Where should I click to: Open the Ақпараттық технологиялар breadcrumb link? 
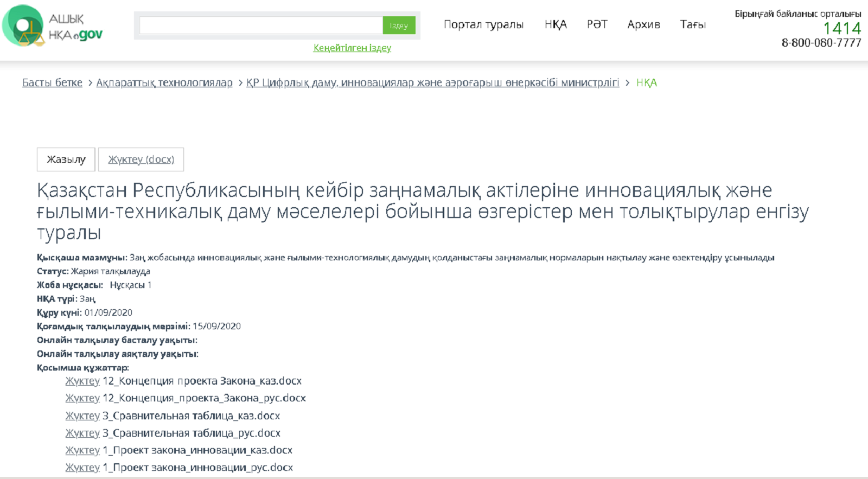click(164, 82)
